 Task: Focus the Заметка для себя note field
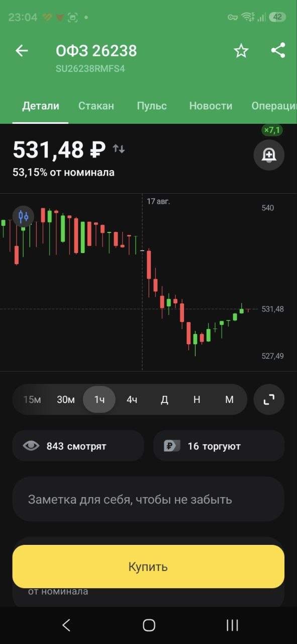tap(148, 499)
